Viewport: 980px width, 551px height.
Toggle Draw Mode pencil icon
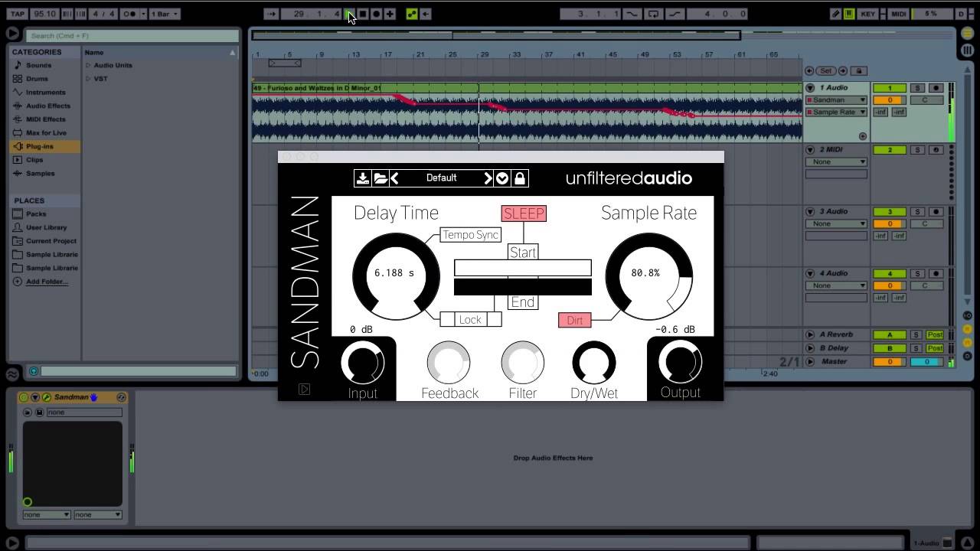836,14
